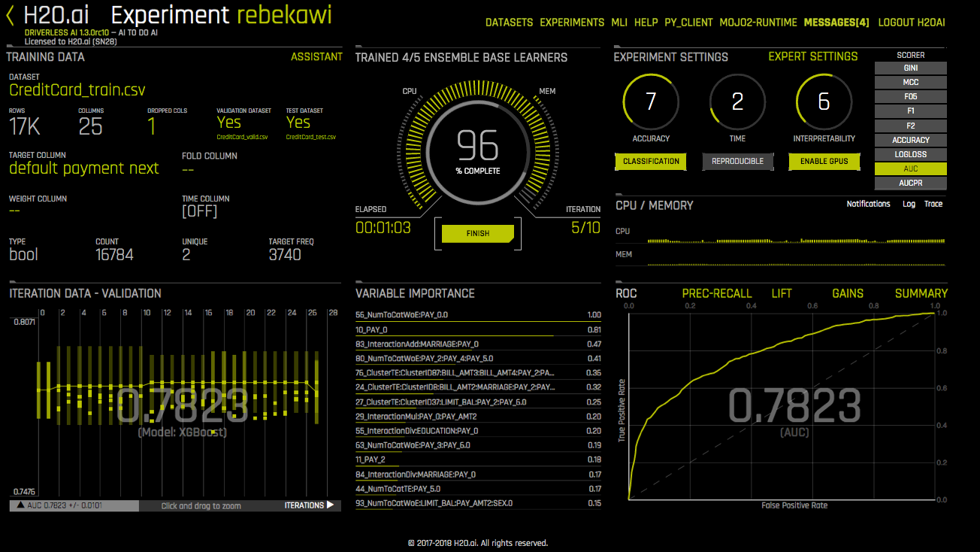Image resolution: width=980 pixels, height=552 pixels.
Task: Click the CreditCard_test.csv test dataset
Action: click(311, 137)
